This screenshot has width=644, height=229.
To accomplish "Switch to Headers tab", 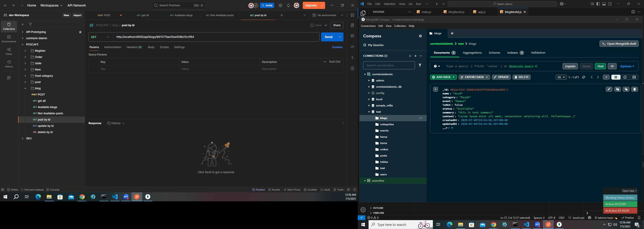I will coord(134,47).
